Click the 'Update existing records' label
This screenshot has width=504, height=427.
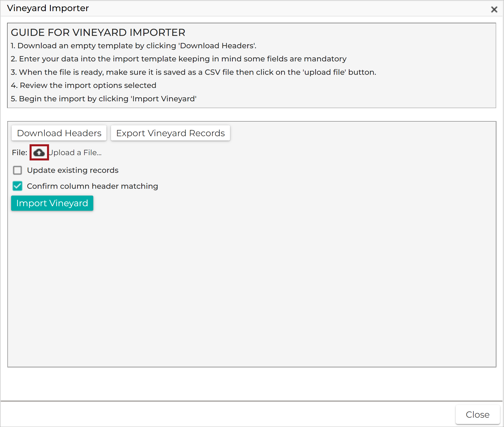73,170
